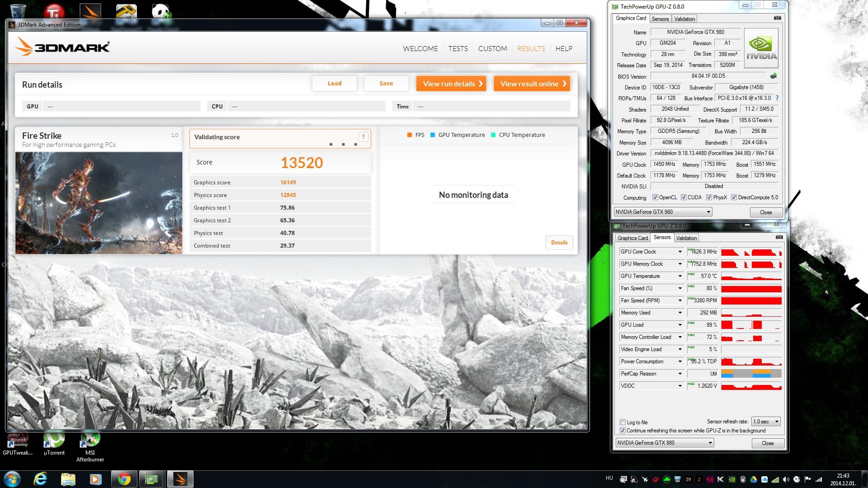Open the HELP section in 3DMark

(564, 48)
